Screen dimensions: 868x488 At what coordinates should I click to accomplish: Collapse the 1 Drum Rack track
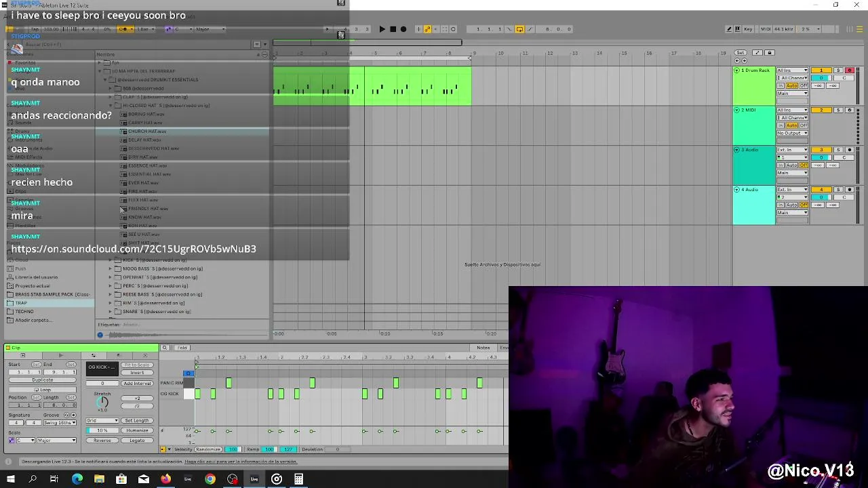click(x=736, y=70)
